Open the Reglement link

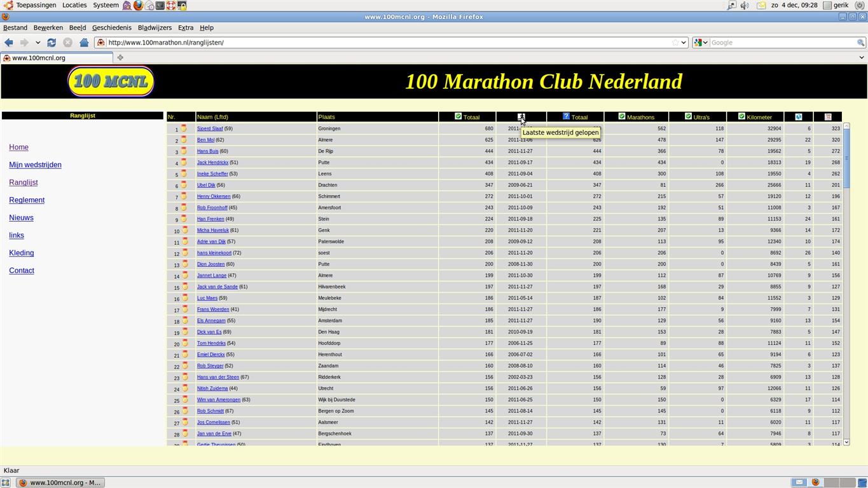[27, 200]
